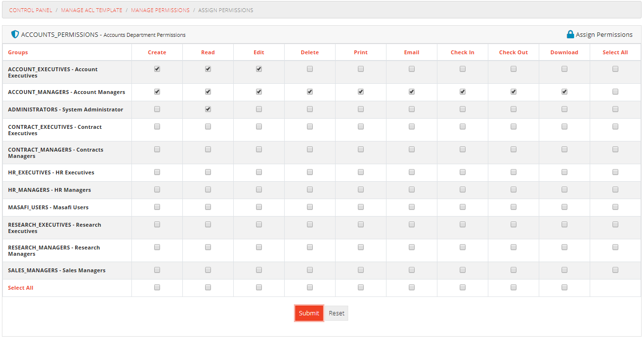Enable Create for RESEARCH_EXECUTIVES
The height and width of the screenshot is (342, 644).
click(x=157, y=225)
